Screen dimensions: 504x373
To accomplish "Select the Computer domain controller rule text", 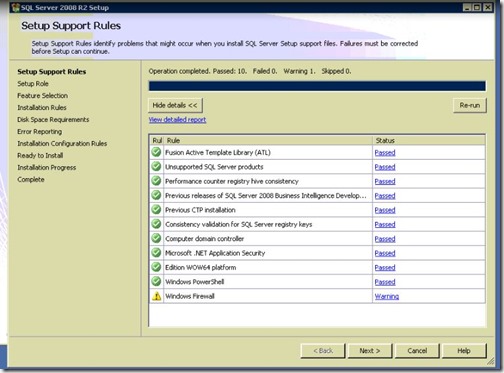I will [205, 239].
